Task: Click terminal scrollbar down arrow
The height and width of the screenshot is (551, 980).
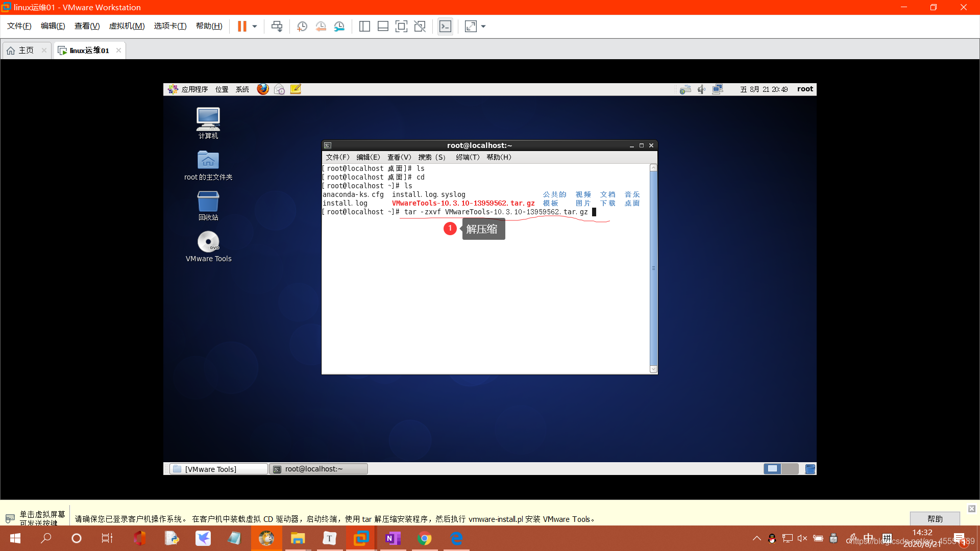Action: pos(653,369)
